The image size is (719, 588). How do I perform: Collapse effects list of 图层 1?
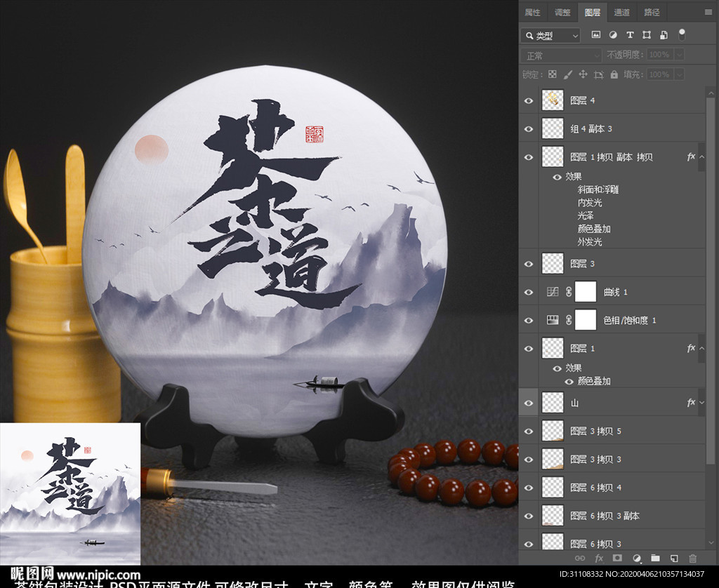701,348
